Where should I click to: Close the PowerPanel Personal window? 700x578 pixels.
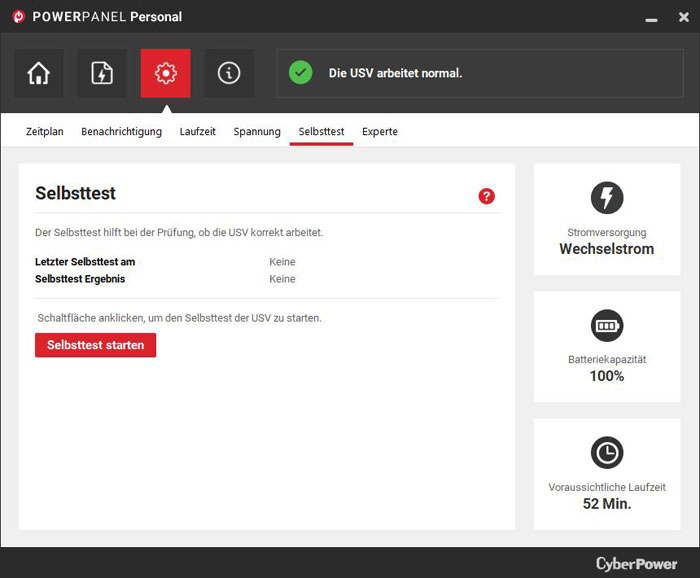(x=683, y=17)
